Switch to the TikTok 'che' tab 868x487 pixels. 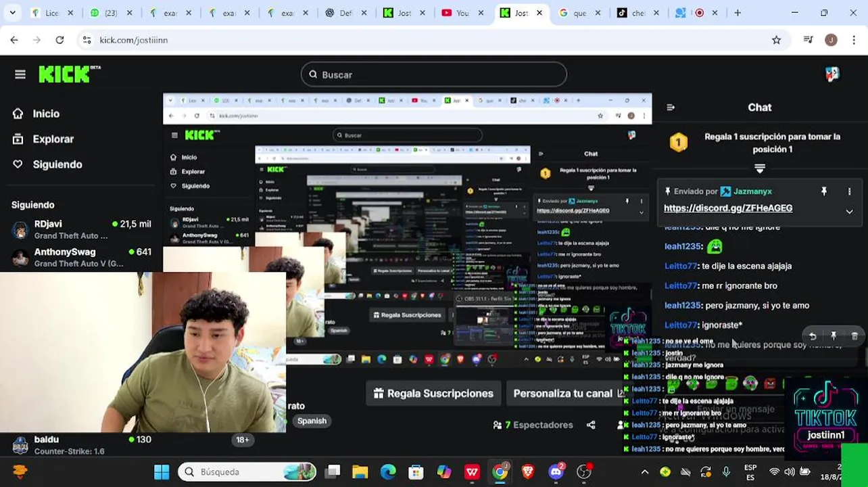click(x=636, y=13)
